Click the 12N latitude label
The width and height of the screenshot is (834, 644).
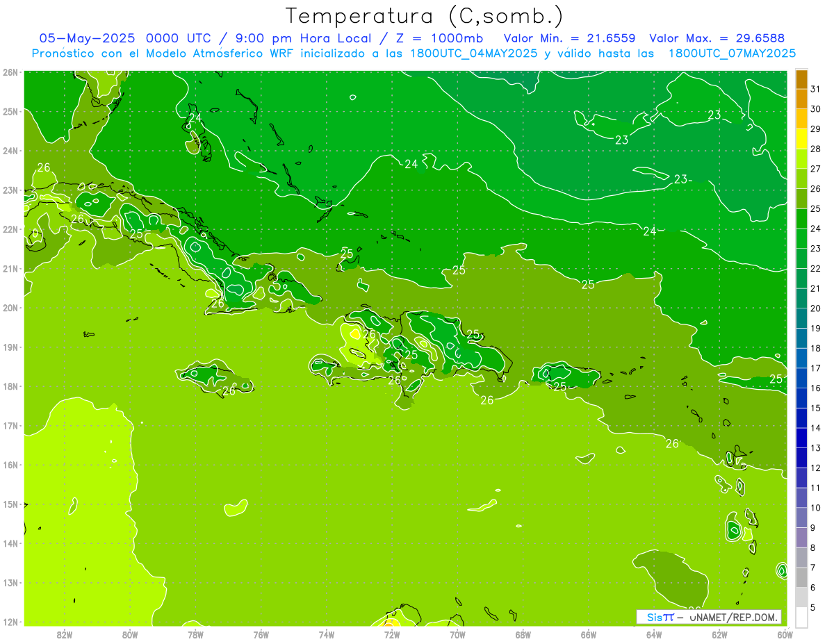pos(10,622)
